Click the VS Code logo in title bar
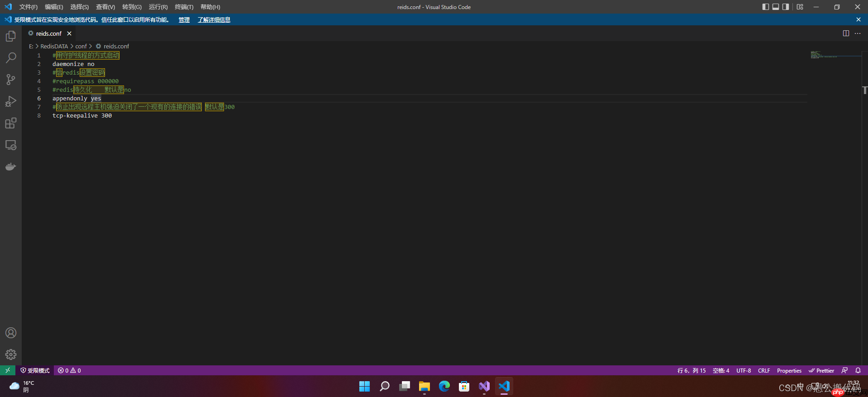 point(8,7)
